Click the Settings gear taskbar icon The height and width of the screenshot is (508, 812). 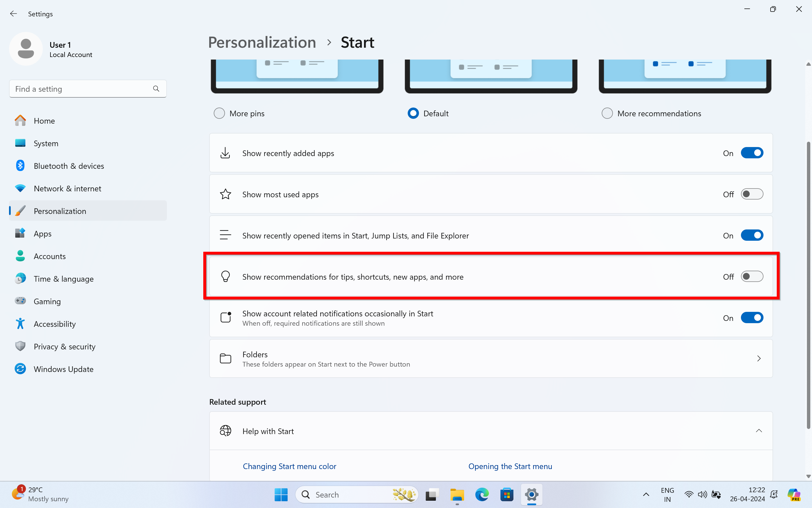(x=531, y=494)
